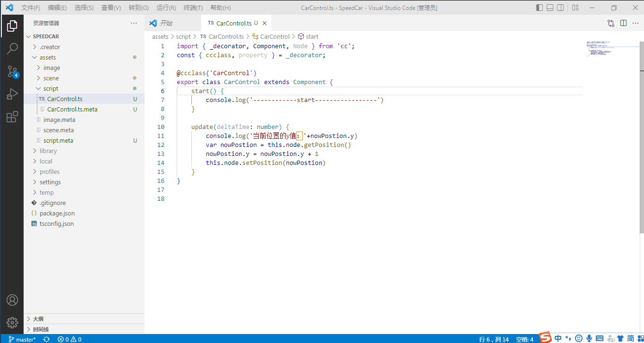The height and width of the screenshot is (343, 644).
Task: Split the editor to the right
Action: click(623, 23)
